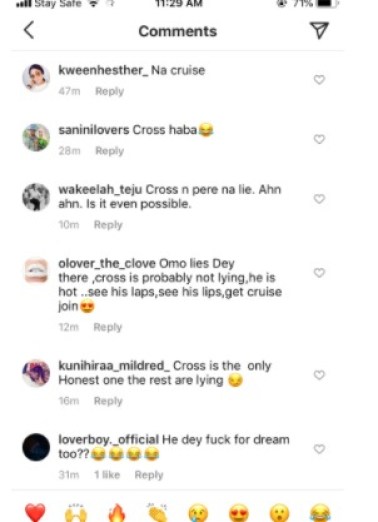Insert the heart-eyes emoji reaction
378x522 pixels.
pyautogui.click(x=239, y=512)
